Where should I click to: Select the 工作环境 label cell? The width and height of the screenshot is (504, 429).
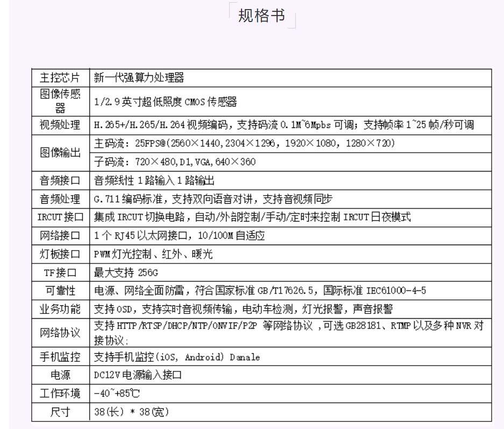point(60,394)
